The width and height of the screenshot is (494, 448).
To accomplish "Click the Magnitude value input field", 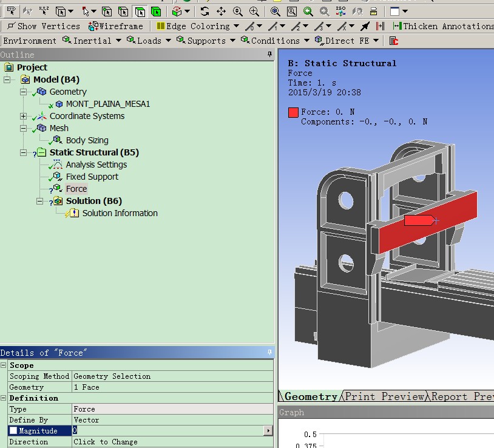I will click(x=167, y=431).
